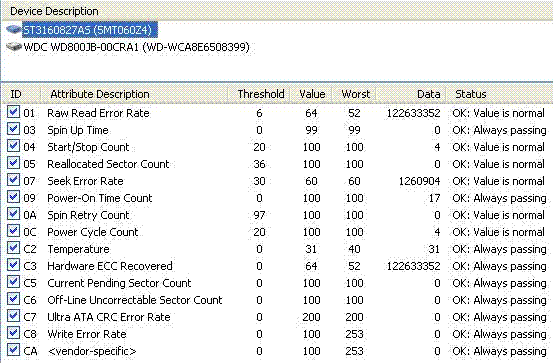Click threshold 36 for Reallocated Sector Count
The width and height of the screenshot is (553, 363).
tap(259, 164)
